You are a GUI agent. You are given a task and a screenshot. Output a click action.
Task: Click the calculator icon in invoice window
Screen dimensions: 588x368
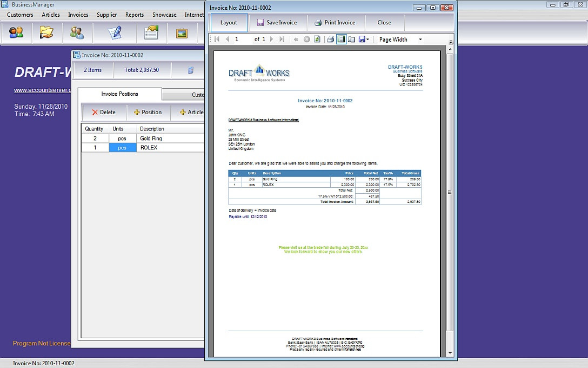coord(190,70)
